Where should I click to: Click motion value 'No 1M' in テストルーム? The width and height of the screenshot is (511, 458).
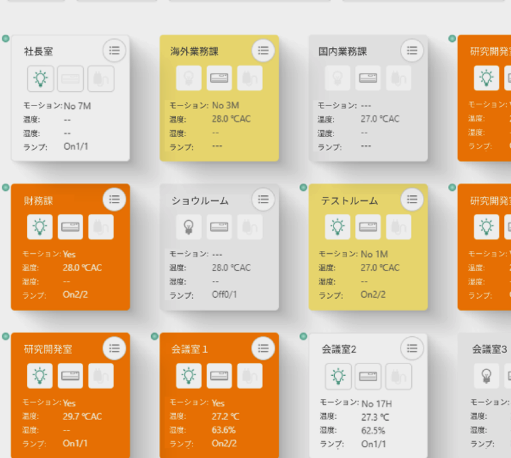pos(374,254)
